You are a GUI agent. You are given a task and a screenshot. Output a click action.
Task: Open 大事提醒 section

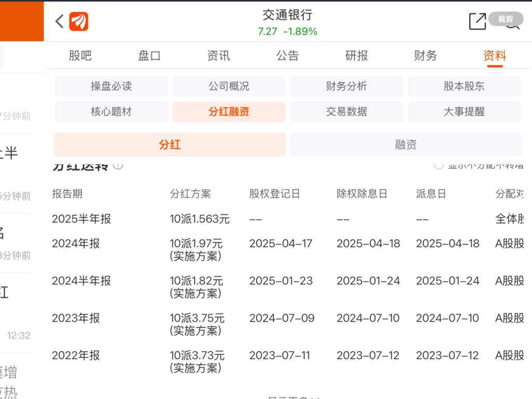464,112
